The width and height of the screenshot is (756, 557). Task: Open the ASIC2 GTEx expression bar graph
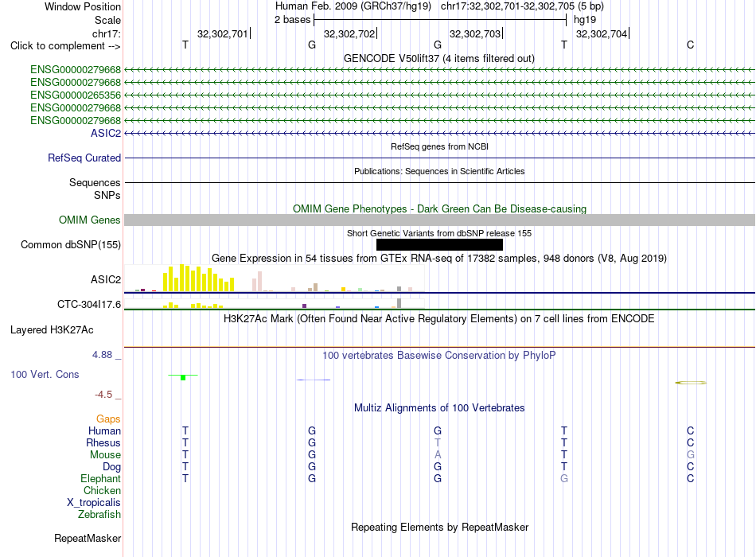tap(275, 278)
